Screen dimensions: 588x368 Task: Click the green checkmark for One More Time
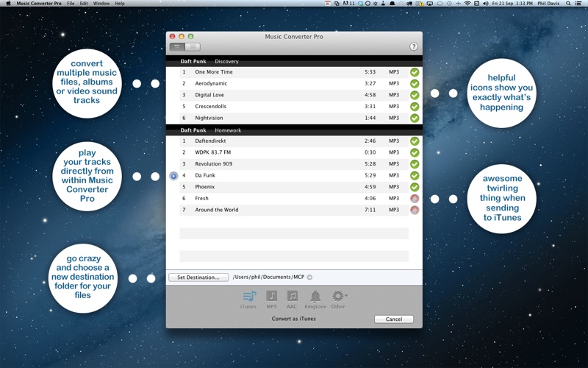tap(415, 72)
